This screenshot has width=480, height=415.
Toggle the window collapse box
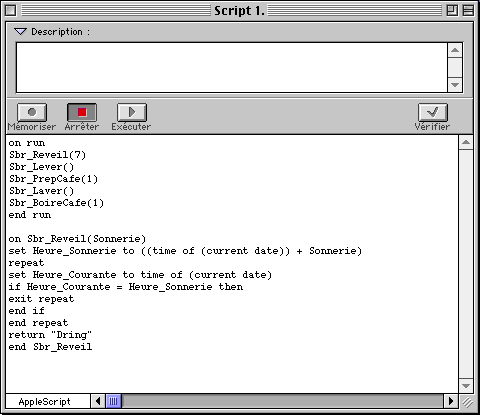pyautogui.click(x=468, y=11)
